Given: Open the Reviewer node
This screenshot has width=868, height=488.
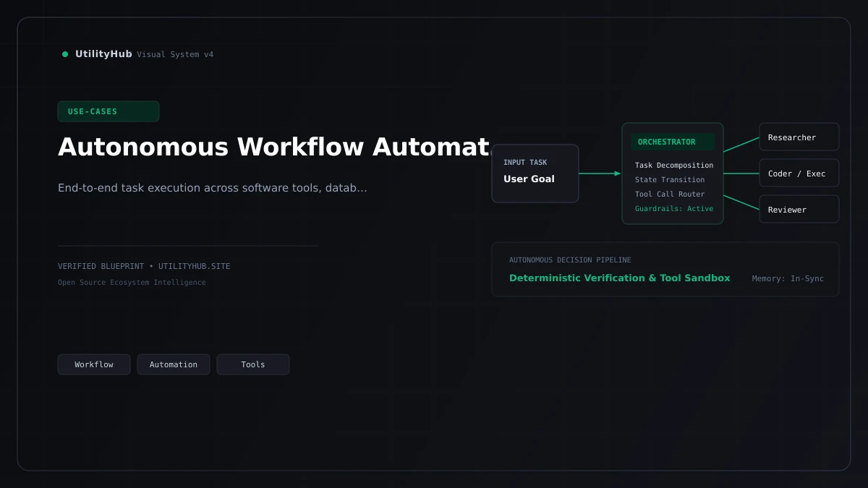Looking at the screenshot, I should click(799, 210).
